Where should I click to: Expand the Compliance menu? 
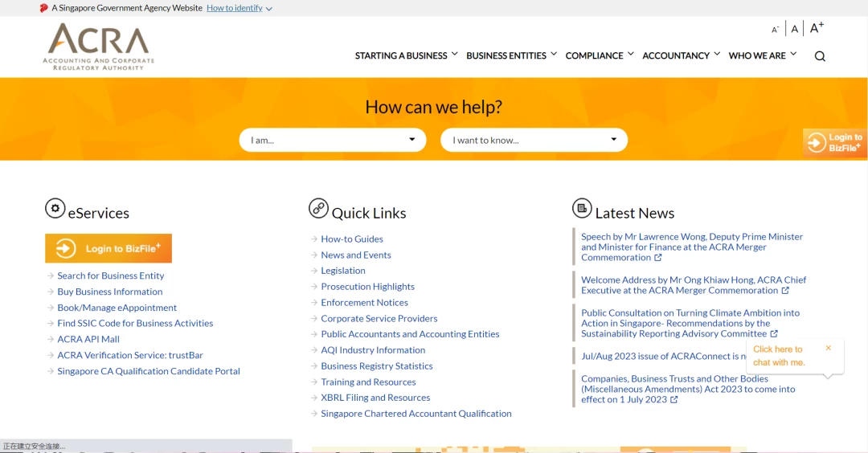(x=600, y=55)
